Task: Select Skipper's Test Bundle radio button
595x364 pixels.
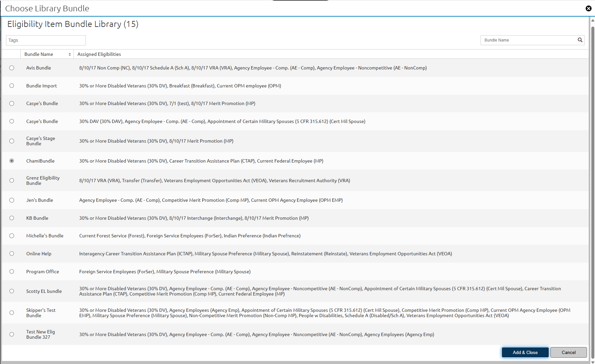Action: (12, 313)
